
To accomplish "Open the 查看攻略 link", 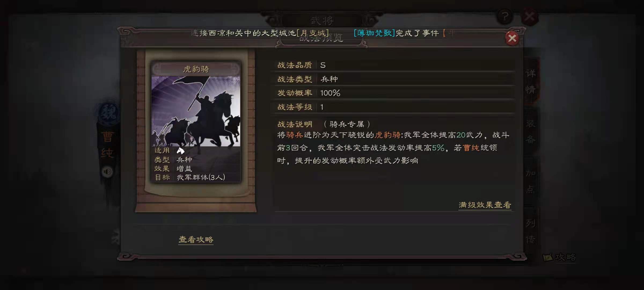I will (196, 239).
